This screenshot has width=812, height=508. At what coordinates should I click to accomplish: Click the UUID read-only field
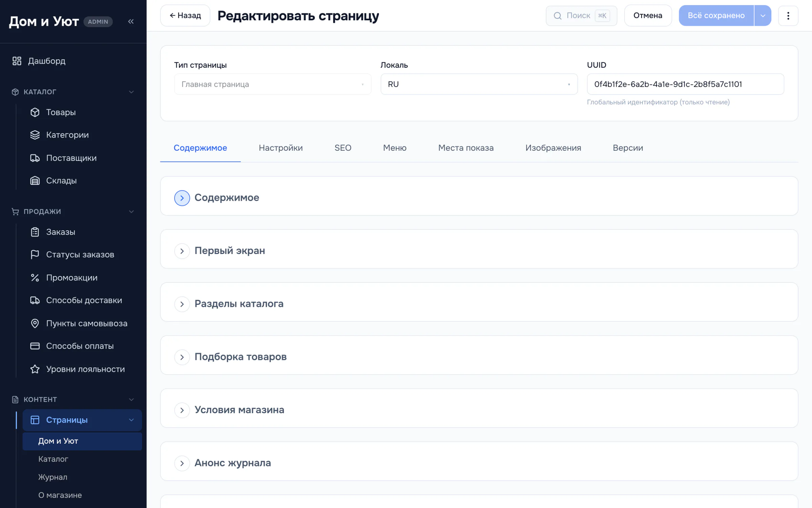[685, 84]
